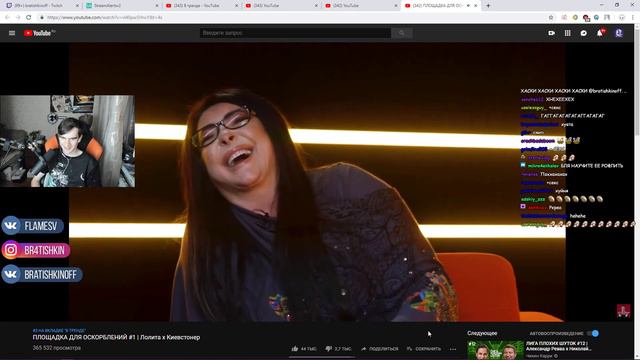Click the video player frame
This screenshot has height=360, width=640.
[x=317, y=182]
